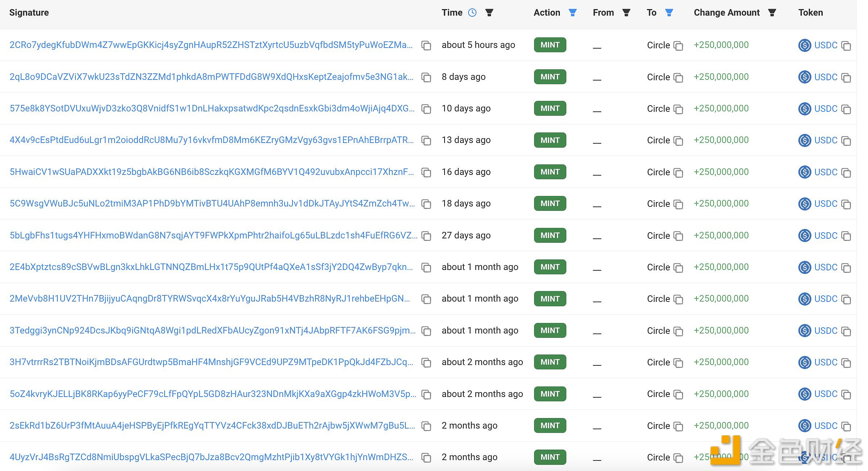The height and width of the screenshot is (471, 868).
Task: Click the copy icon next to Circle recipient
Action: coord(677,45)
